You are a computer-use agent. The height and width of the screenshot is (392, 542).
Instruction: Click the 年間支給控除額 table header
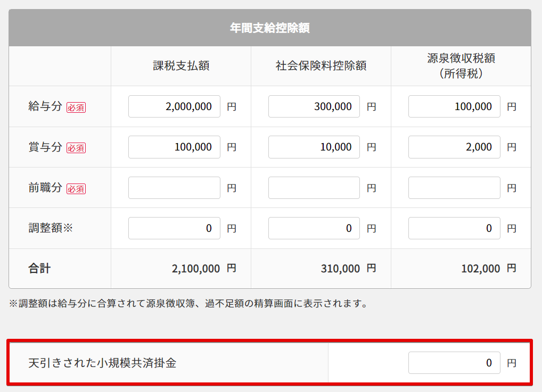point(270,28)
